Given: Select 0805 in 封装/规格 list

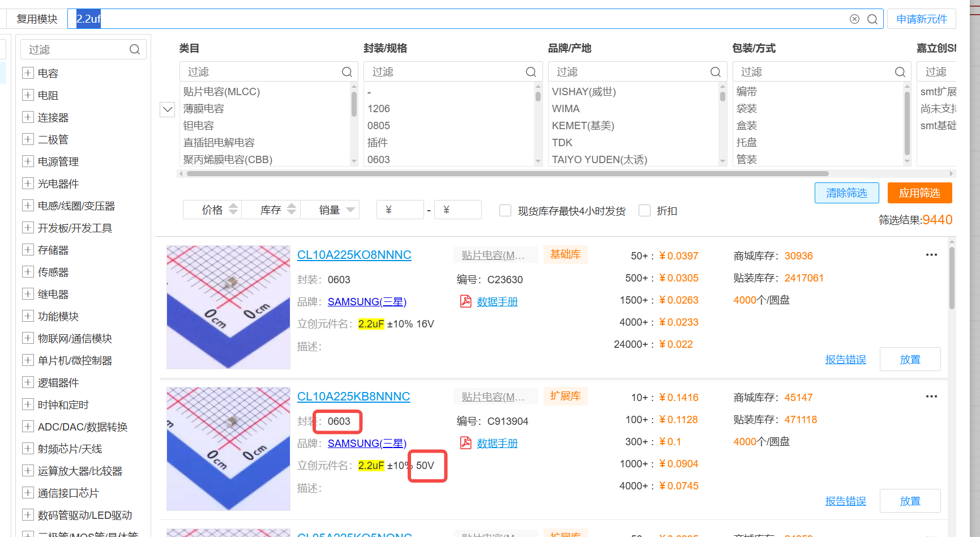Looking at the screenshot, I should point(379,126).
